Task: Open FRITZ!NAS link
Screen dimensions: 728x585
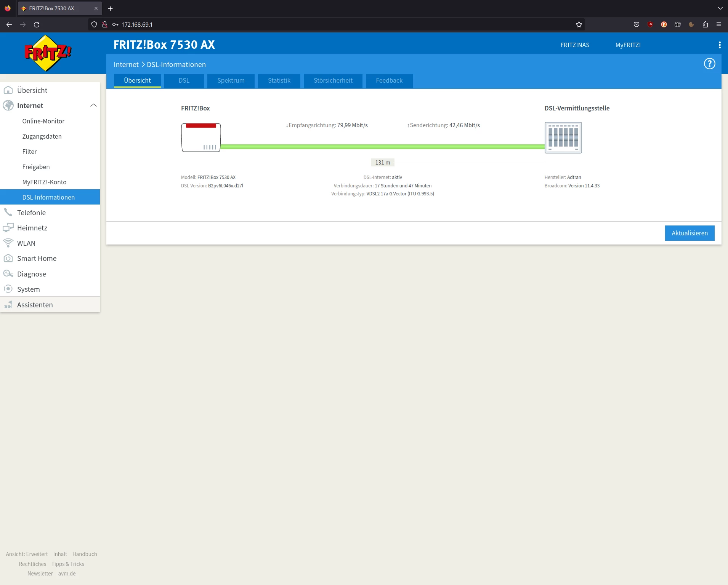Action: (575, 45)
